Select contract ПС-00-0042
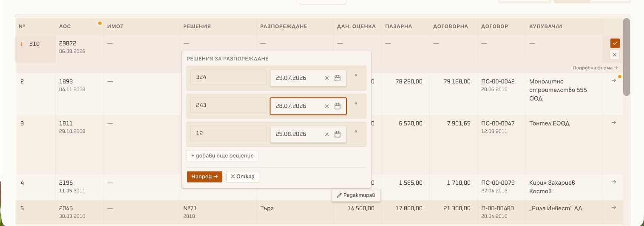The image size is (644, 226). click(x=498, y=81)
